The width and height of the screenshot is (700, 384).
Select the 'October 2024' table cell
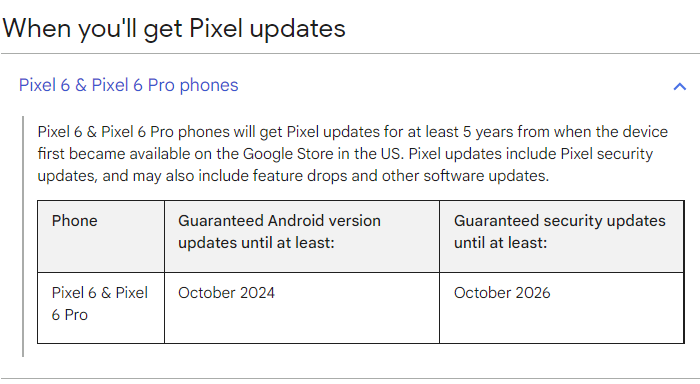tap(302, 308)
